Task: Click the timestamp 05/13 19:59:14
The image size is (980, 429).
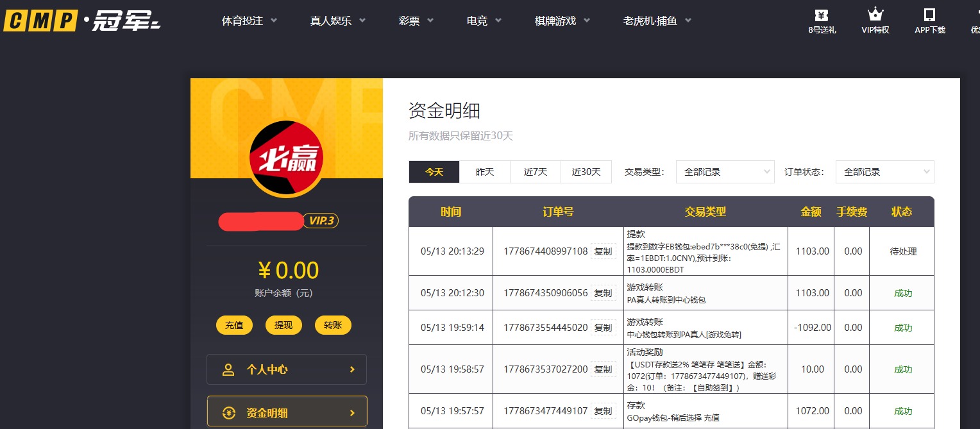Action: [452, 328]
